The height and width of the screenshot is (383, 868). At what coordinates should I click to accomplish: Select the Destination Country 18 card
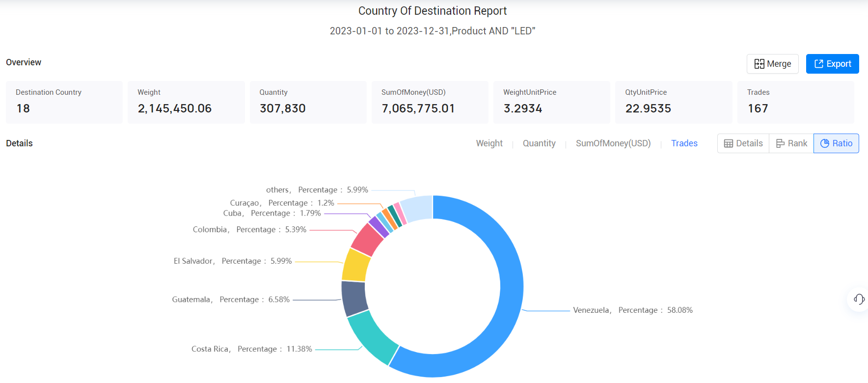coord(64,102)
